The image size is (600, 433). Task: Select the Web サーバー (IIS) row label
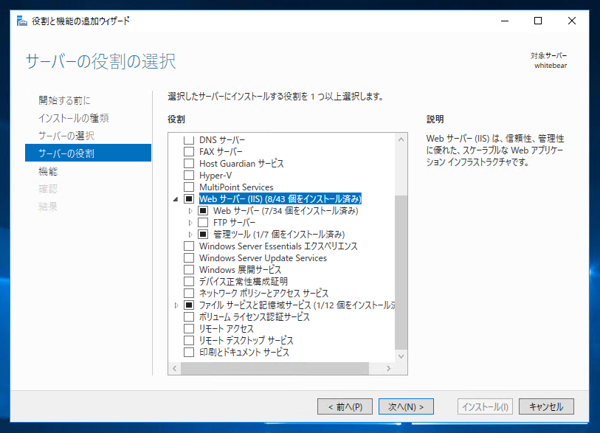pyautogui.click(x=280, y=199)
